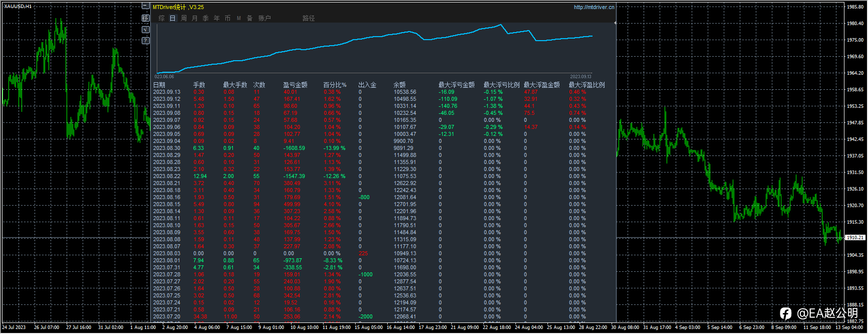Select the 日 daily statistics tab
Viewport: 868px width, 334px height.
[x=172, y=18]
